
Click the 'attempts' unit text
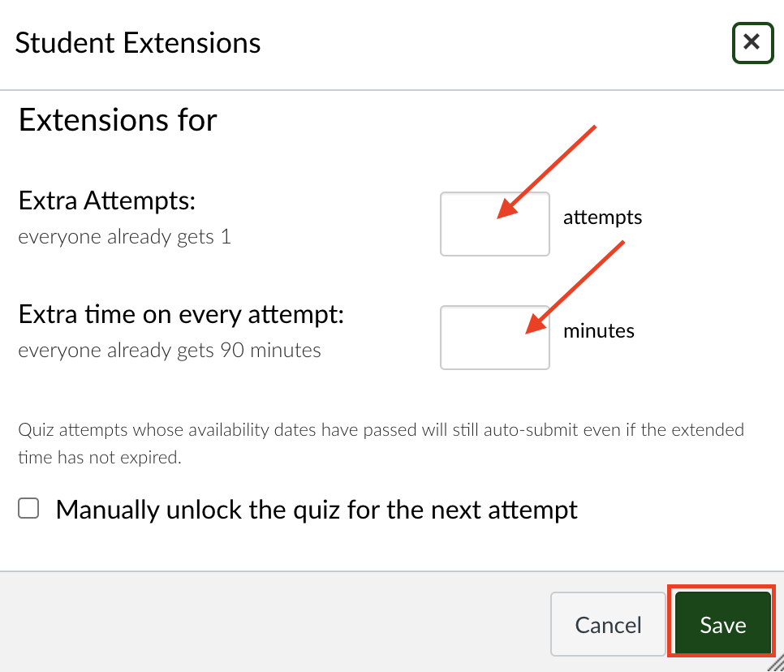[602, 218]
